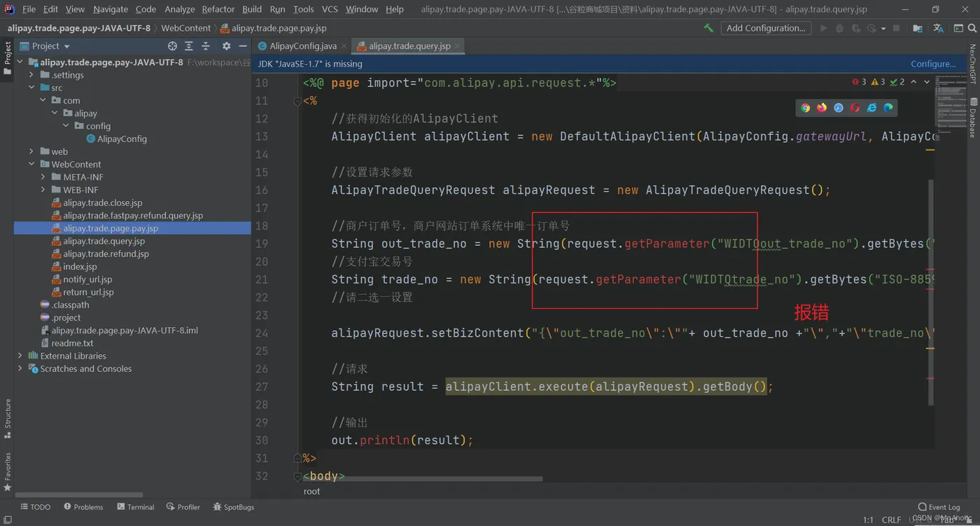Open the Database side tool window

point(973,118)
